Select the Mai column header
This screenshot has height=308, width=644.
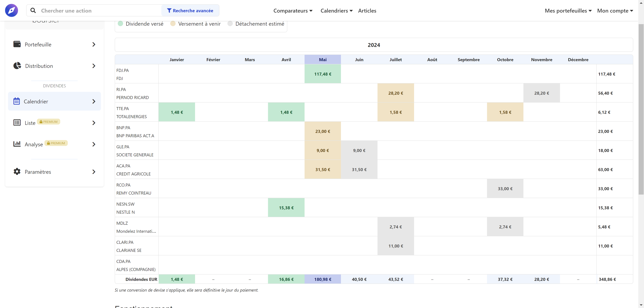tap(323, 60)
